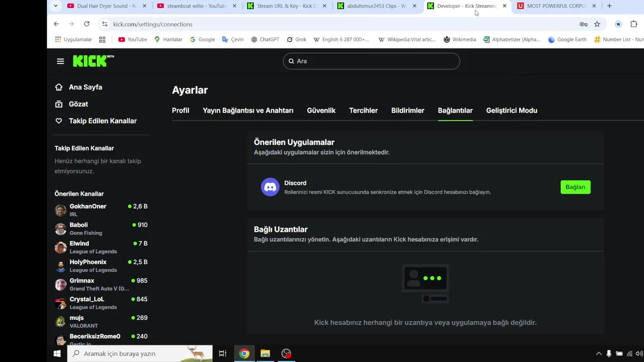
Task: Open Task View on the taskbar
Action: pos(222,353)
